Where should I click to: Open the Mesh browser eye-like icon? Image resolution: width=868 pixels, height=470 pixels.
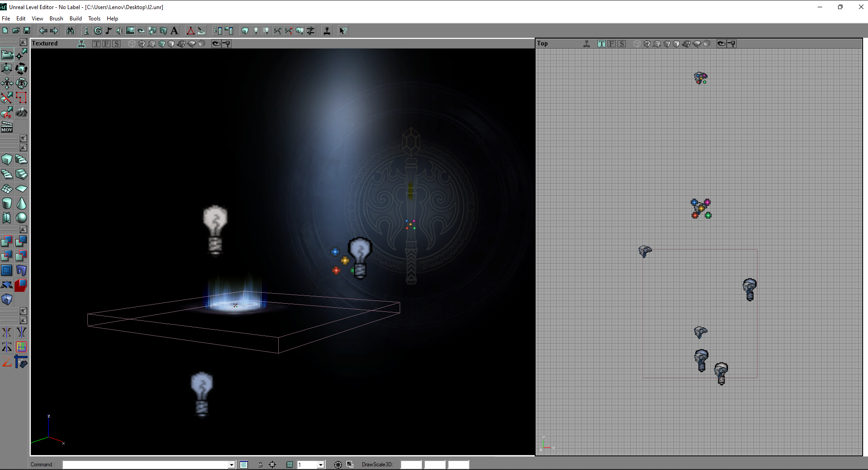141,30
